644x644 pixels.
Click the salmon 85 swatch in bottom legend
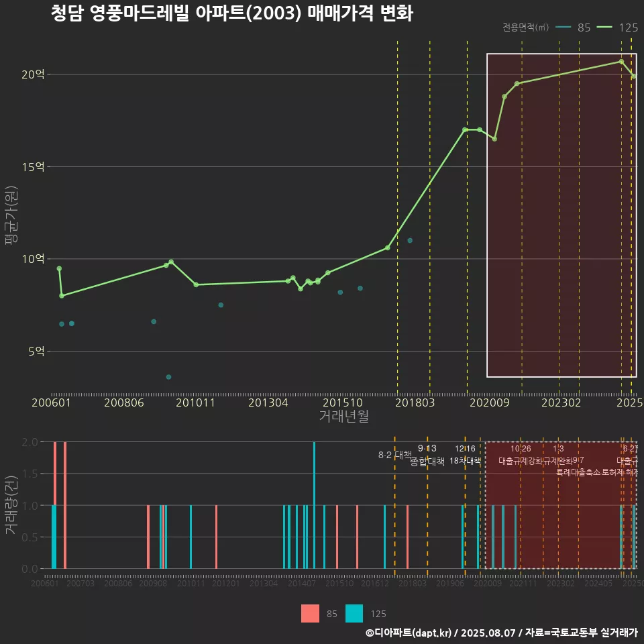310,614
